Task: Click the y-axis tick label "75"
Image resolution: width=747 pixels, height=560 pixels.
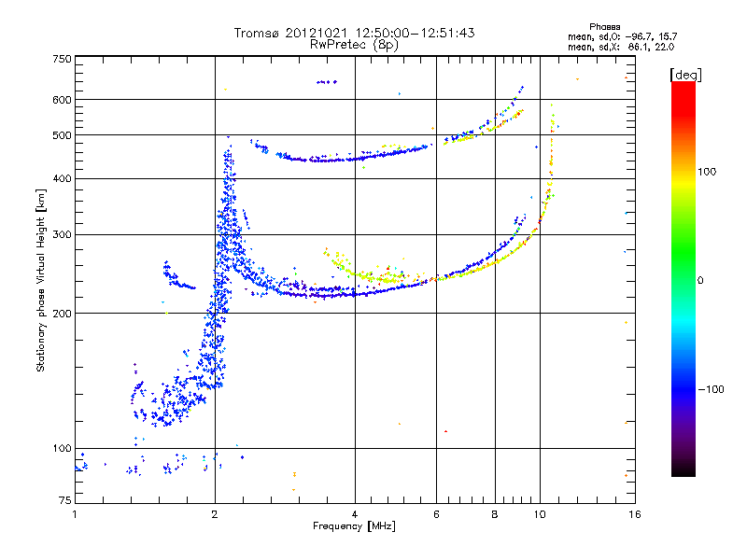Action: (65, 500)
